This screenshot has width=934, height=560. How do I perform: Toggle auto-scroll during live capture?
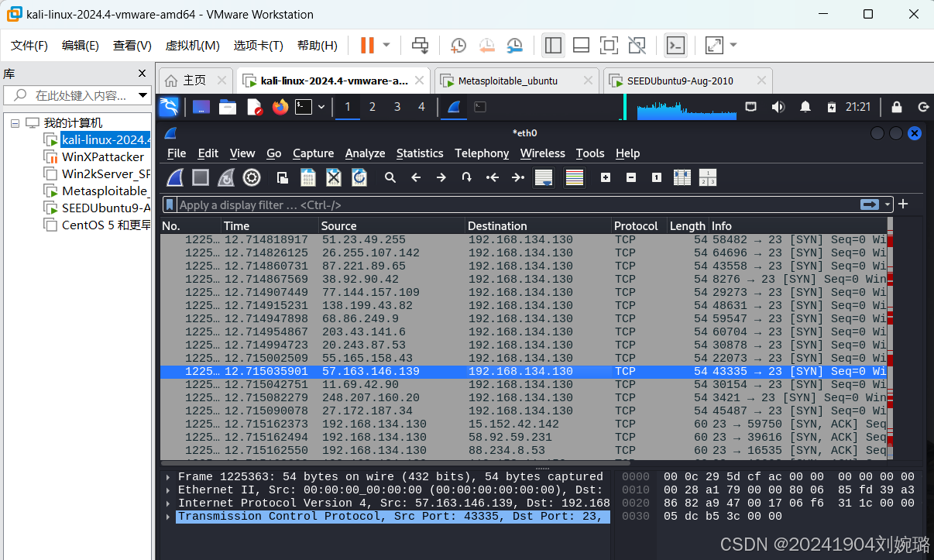544,178
